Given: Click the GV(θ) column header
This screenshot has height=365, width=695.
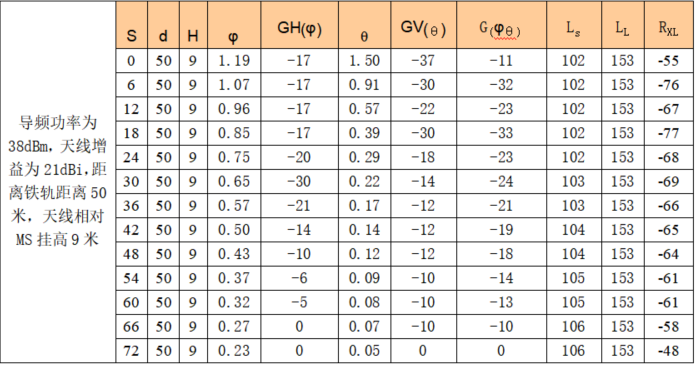Looking at the screenshot, I should click(x=424, y=25).
